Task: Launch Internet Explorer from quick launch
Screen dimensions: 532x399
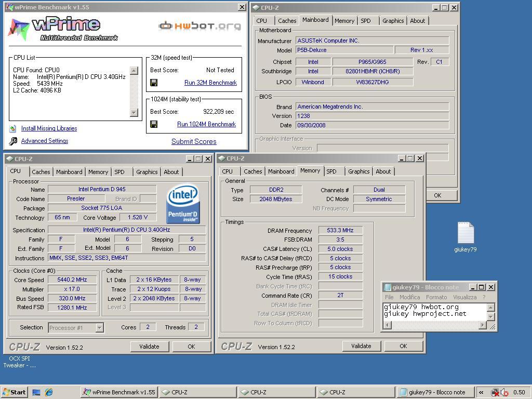Action: (49, 393)
